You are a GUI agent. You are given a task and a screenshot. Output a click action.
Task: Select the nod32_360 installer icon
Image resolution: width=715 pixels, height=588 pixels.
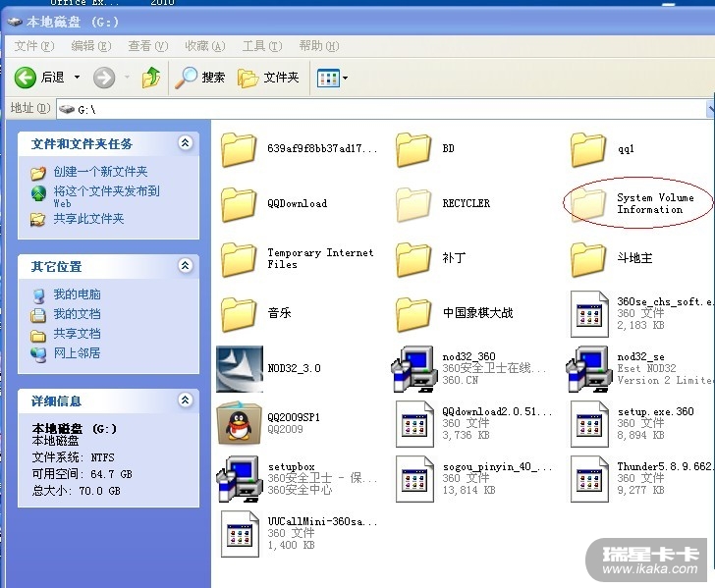coord(413,369)
